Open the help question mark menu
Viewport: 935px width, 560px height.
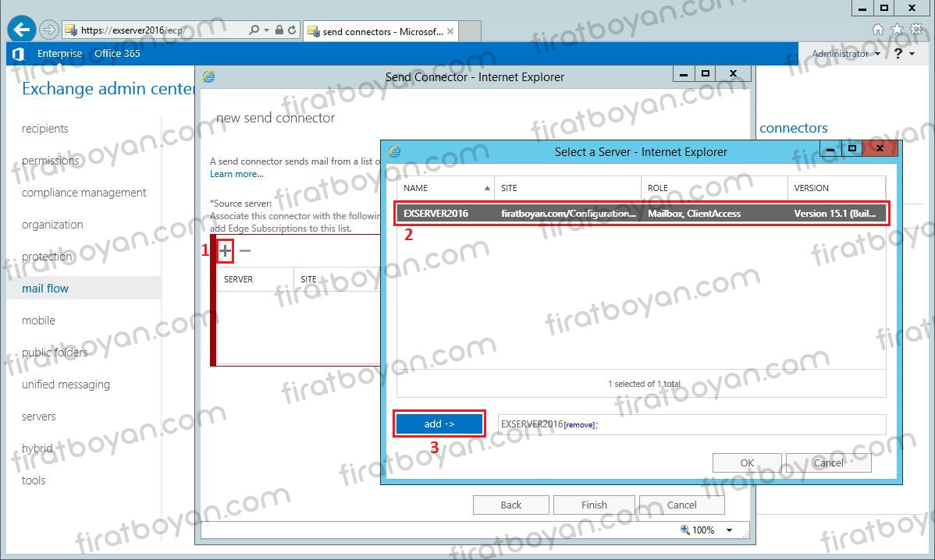click(898, 54)
